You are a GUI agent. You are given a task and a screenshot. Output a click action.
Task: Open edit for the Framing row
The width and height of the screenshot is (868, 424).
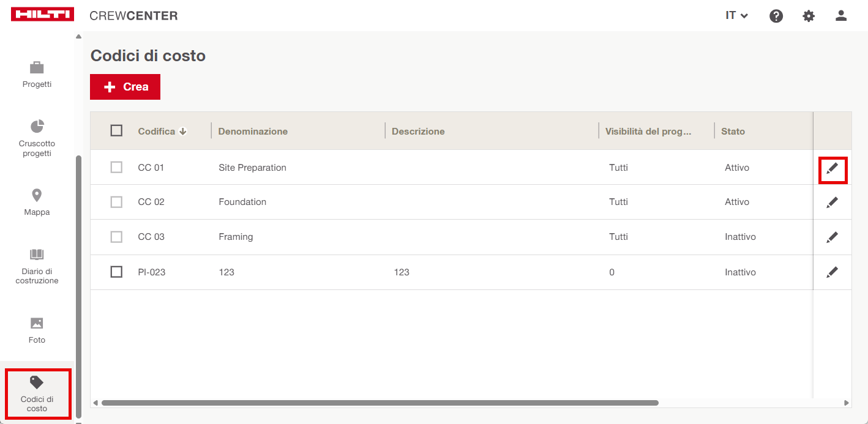[x=832, y=237]
